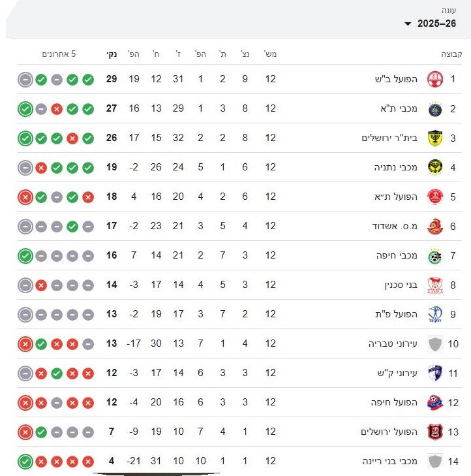Select the Maccabi Bnei Reineh row

pos(261,461)
